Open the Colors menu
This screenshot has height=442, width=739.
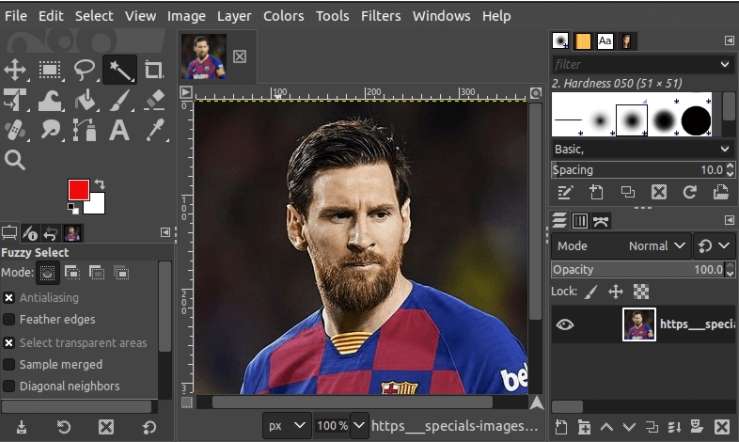point(284,16)
